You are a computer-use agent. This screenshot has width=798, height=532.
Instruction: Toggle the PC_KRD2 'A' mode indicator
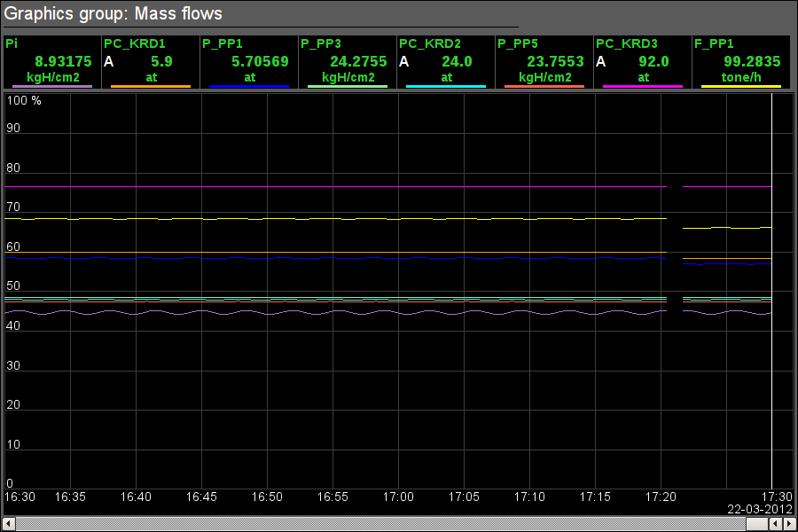tap(404, 61)
